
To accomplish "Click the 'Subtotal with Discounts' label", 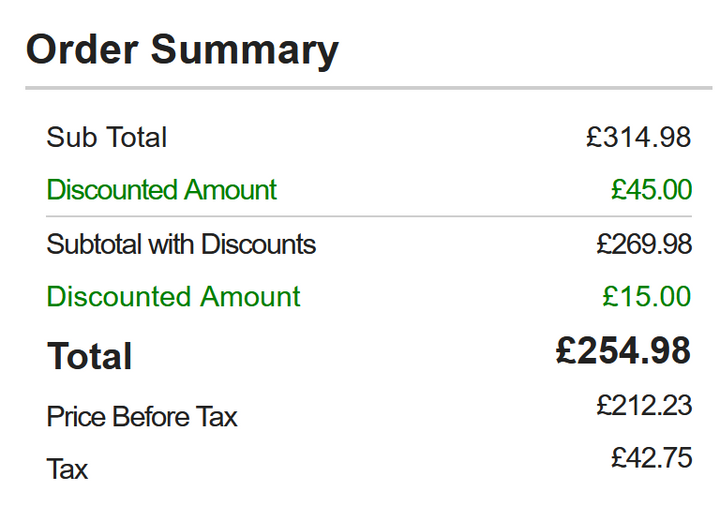I will tap(181, 244).
